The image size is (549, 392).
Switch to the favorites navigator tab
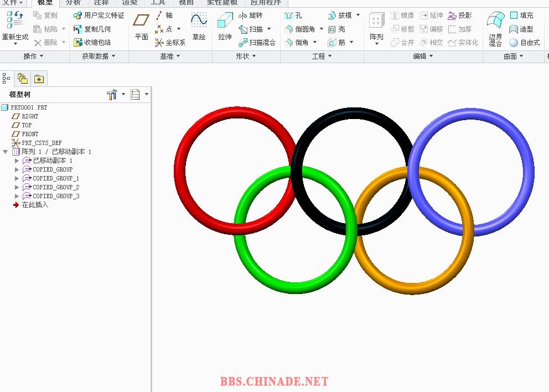point(39,79)
